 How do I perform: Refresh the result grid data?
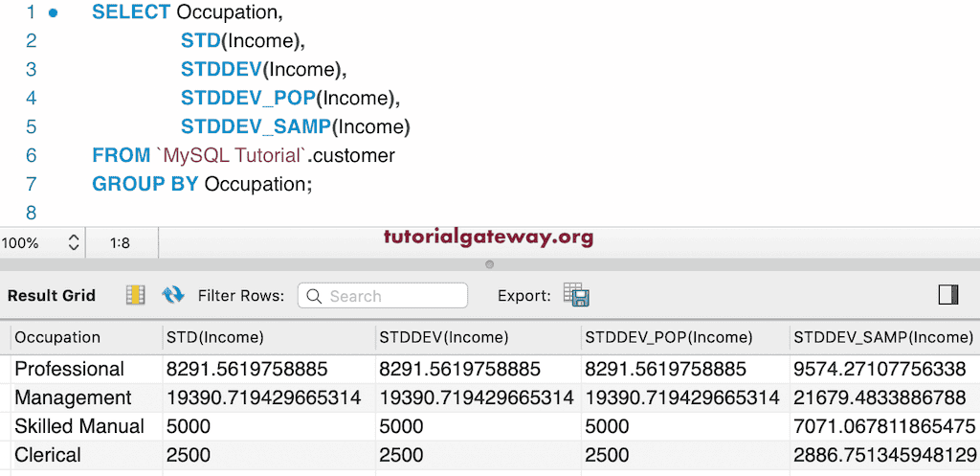173,295
